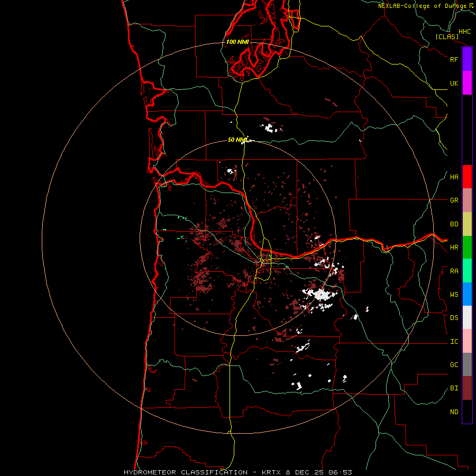Select the brown BI legend swatch
476x476 pixels.
(467, 388)
